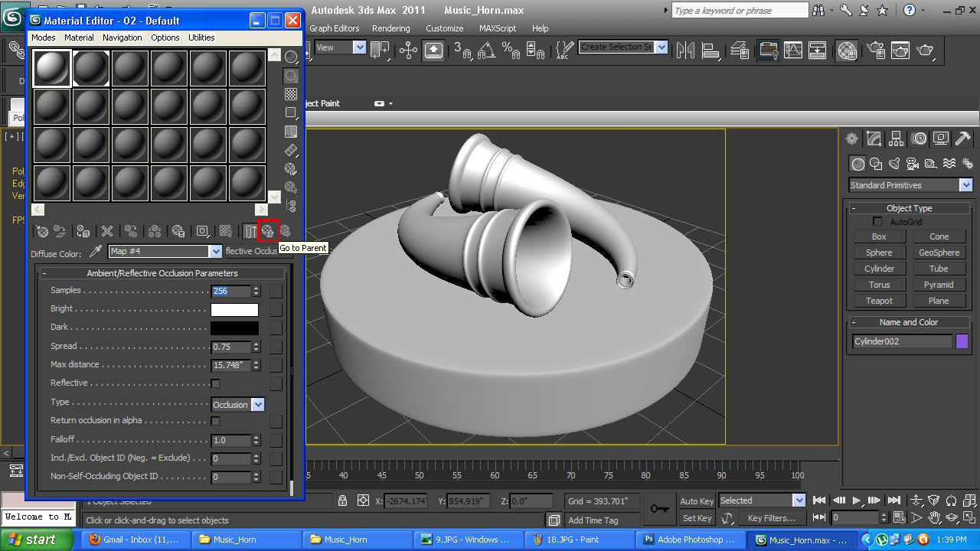Select the Go to Parent icon
This screenshot has height=551, width=980.
(x=269, y=231)
